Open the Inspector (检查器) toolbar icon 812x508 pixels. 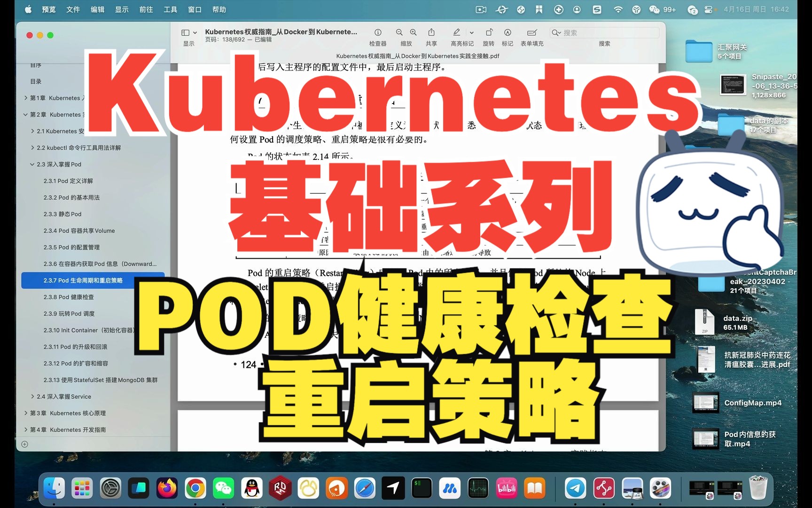pyautogui.click(x=378, y=32)
